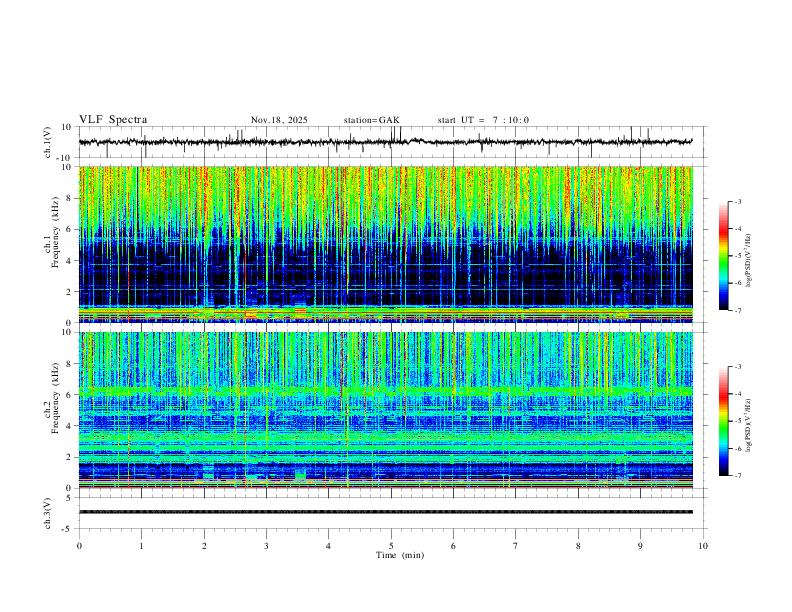Click the 'start UT = 7 :10: 0' text
The width and height of the screenshot is (792, 612).
click(483, 120)
